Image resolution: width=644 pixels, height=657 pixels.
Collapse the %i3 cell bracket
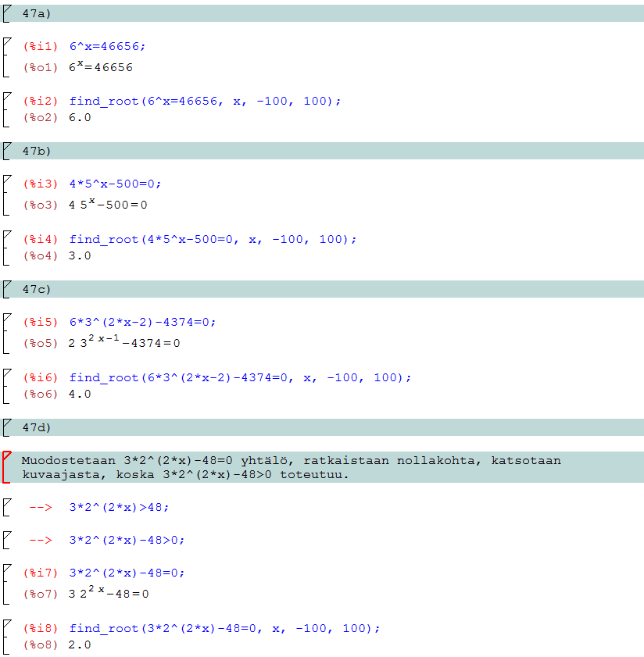[x=6, y=195]
